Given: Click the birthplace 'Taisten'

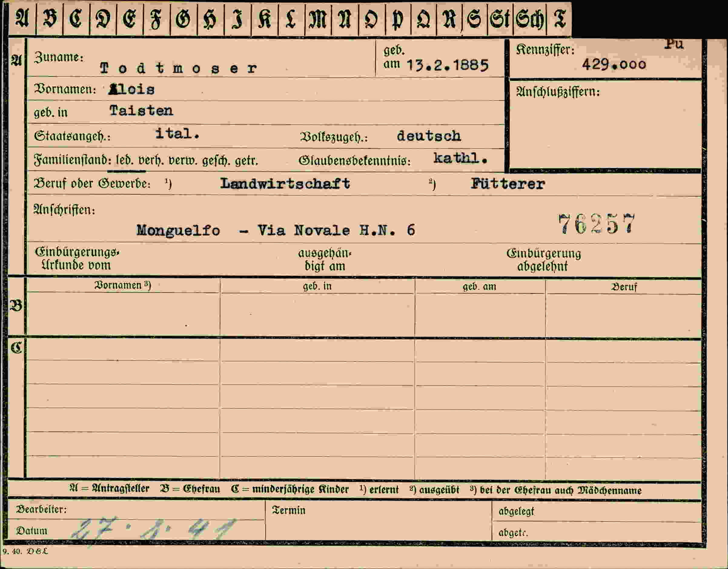Looking at the screenshot, I should tap(141, 110).
